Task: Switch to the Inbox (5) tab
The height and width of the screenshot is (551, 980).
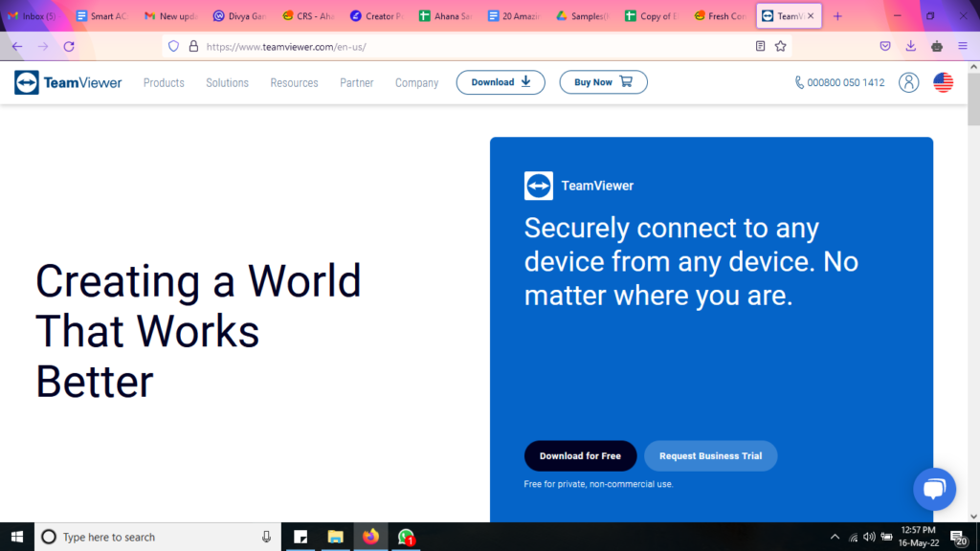Action: 33,16
